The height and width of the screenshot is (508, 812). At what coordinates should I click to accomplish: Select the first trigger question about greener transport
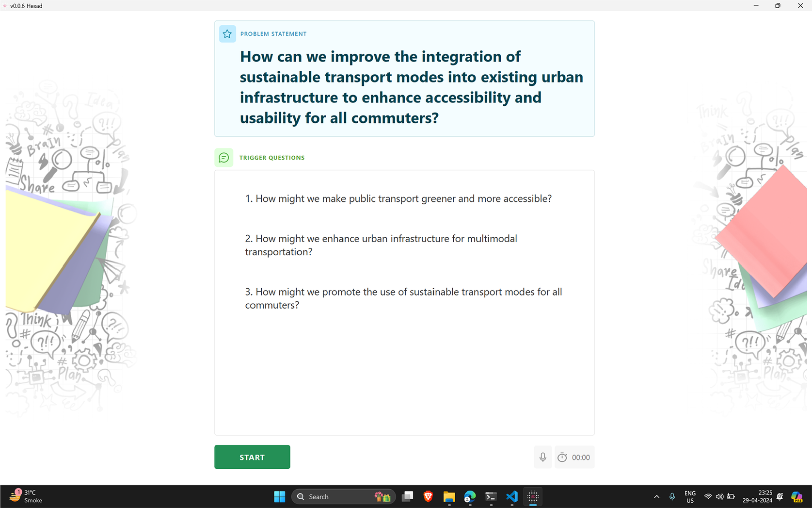click(398, 198)
